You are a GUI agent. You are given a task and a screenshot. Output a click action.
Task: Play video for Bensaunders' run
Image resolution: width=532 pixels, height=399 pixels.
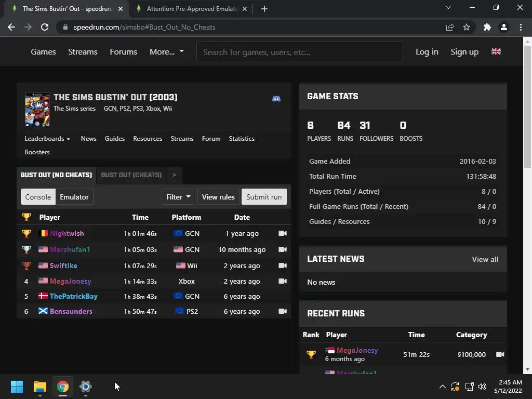(x=282, y=311)
